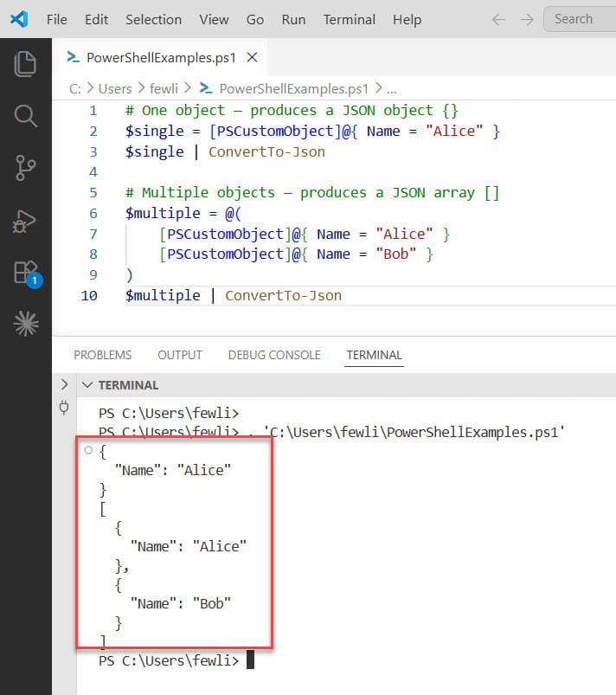Click '$single' variable on line 2
This screenshot has height=695, width=616.
click(155, 132)
